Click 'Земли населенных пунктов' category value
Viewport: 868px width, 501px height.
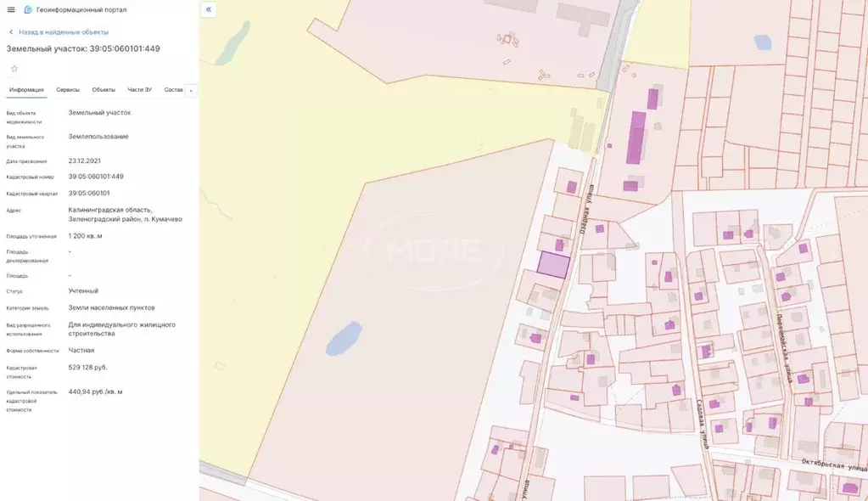click(x=111, y=307)
